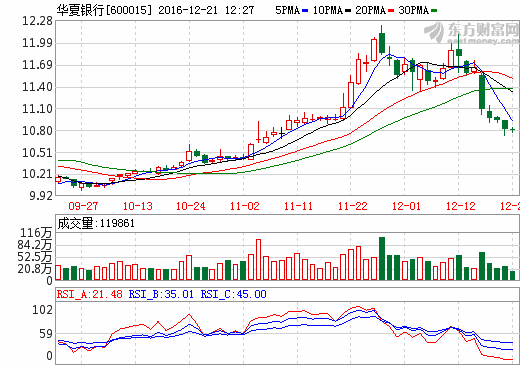Click the RSI_C:45.00 indicator label

[x=233, y=294]
